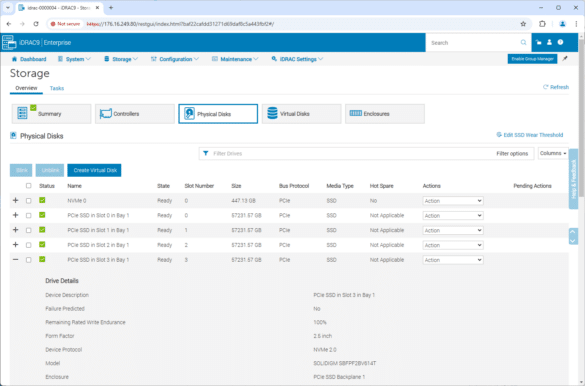Check the NVMe 0 row checkbox
Viewport: 585px width, 386px height.
tap(28, 201)
